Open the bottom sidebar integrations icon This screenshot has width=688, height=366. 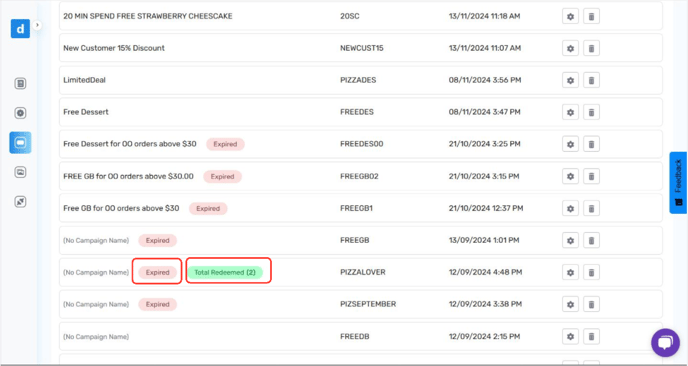(20, 202)
